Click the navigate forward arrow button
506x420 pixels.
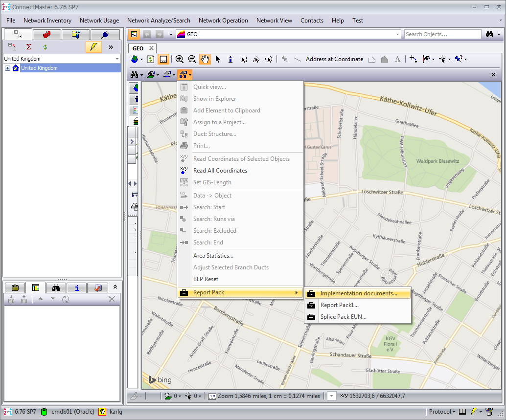[160, 34]
